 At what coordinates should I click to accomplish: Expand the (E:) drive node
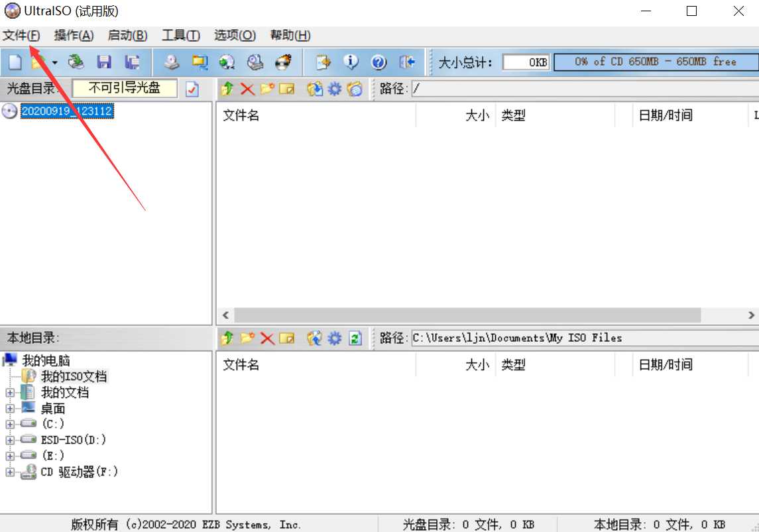(10, 456)
